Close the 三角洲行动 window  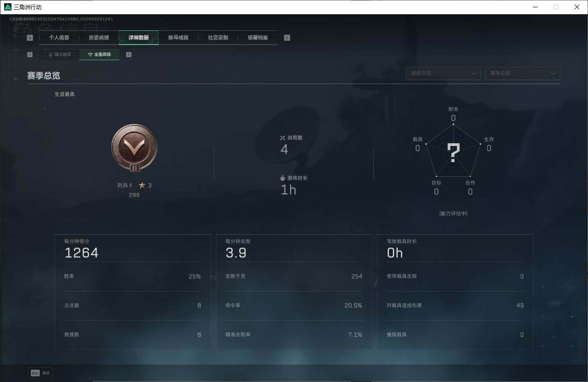(x=577, y=7)
